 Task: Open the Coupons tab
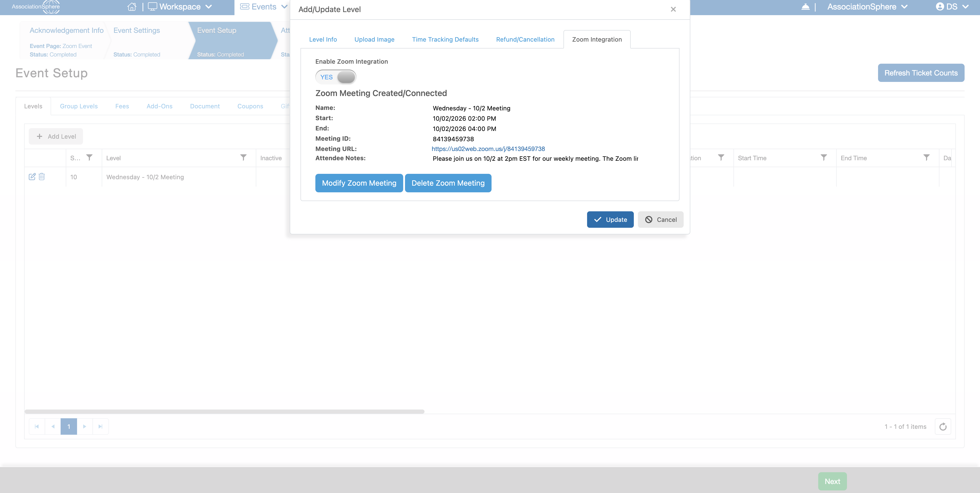click(x=250, y=106)
